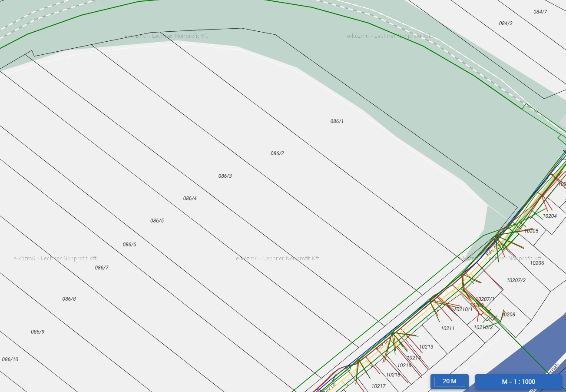Select parcel 086/5
The height and width of the screenshot is (392, 566).
[x=157, y=221]
